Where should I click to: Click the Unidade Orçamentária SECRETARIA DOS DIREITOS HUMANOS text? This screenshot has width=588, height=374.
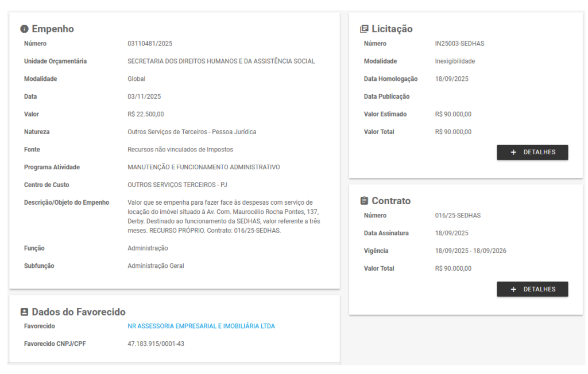coord(221,61)
